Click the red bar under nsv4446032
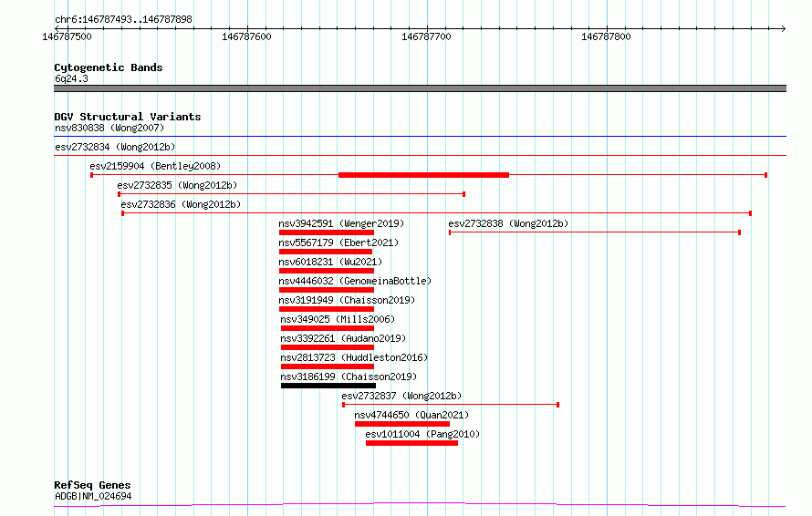 pos(327,290)
